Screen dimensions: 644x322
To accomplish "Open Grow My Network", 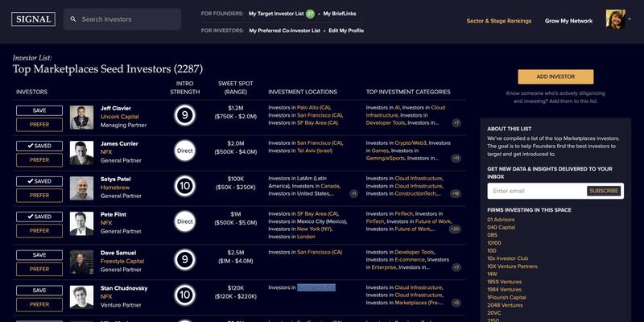I will pyautogui.click(x=568, y=21).
